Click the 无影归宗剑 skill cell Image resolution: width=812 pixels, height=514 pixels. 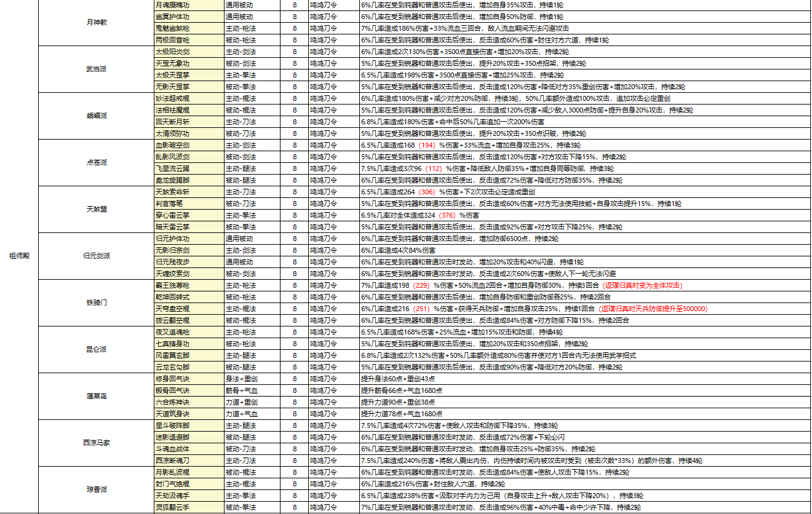tap(189, 251)
